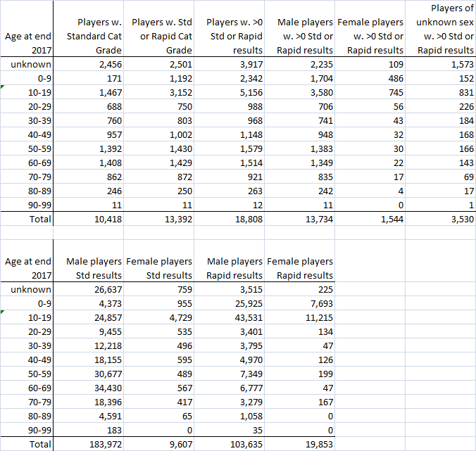The height and width of the screenshot is (451, 476).
Task: Click value 1,573 unknown sex players
Action: [441, 64]
